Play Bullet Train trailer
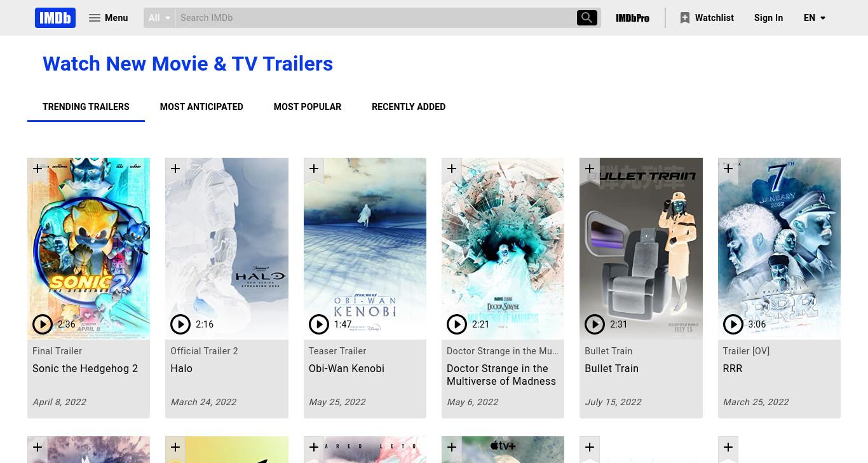The image size is (868, 463). [595, 324]
